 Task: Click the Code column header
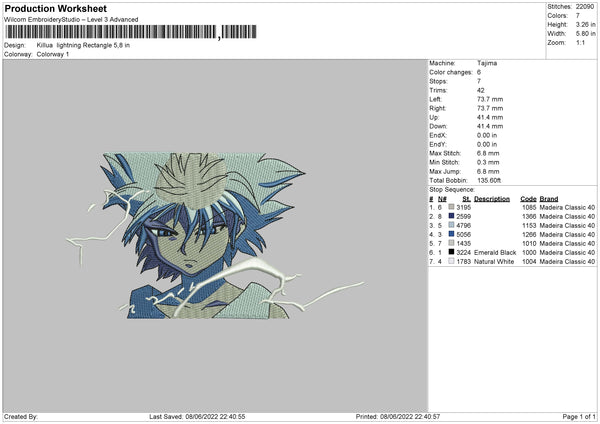tap(528, 199)
